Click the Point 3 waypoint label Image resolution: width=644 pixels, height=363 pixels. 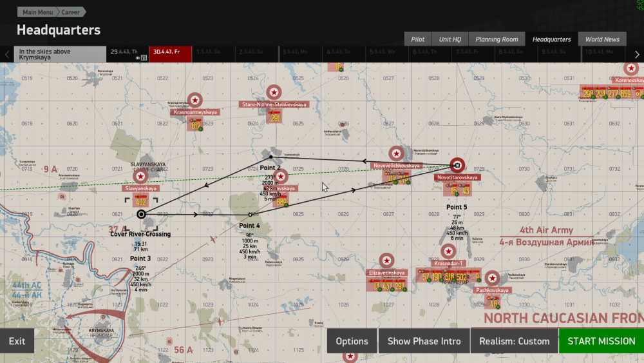tap(140, 259)
